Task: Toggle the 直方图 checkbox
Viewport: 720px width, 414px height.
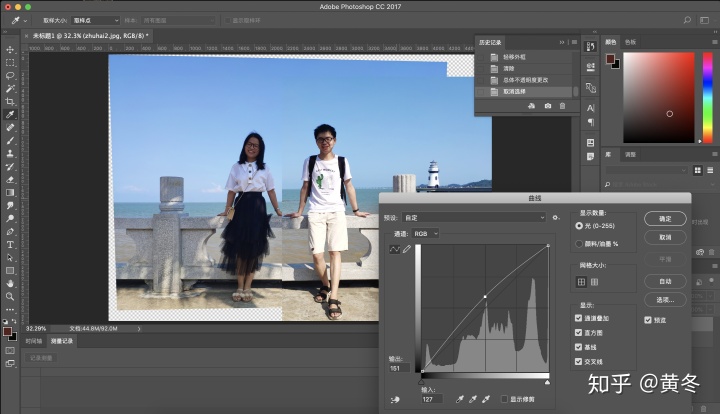Action: pyautogui.click(x=579, y=333)
